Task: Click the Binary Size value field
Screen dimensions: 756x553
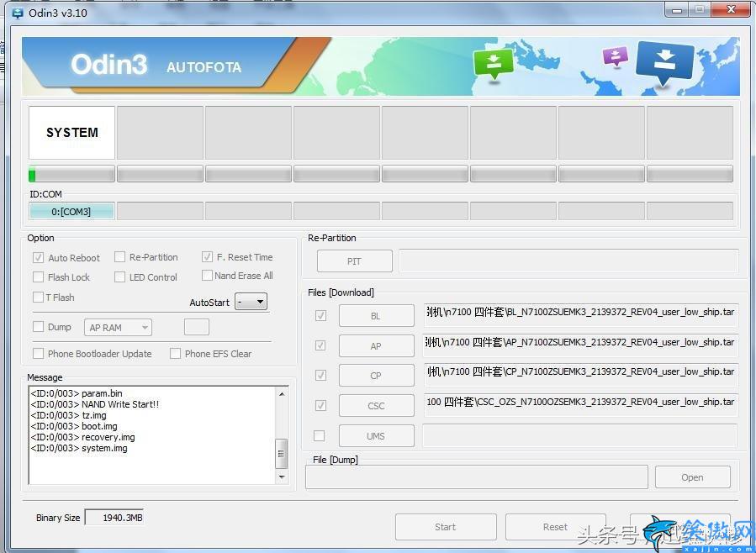Action: click(114, 518)
